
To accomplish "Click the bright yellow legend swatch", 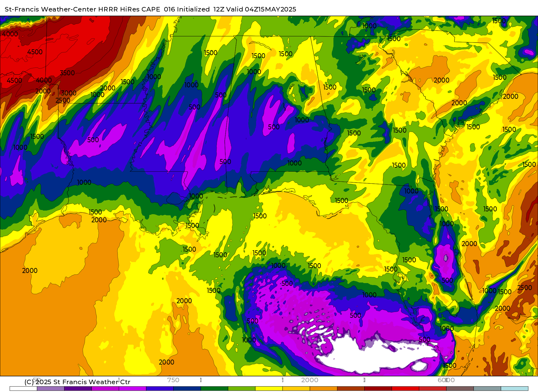I will coord(269,389).
